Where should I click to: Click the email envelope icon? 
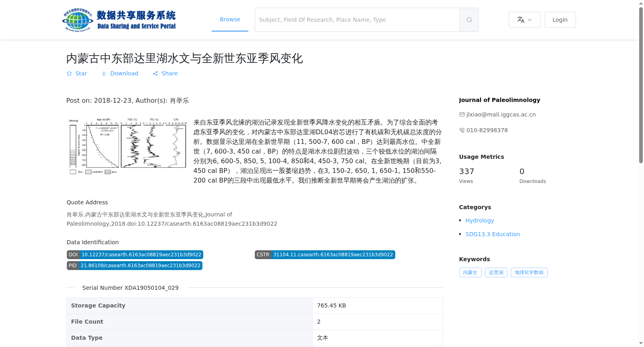(x=462, y=114)
